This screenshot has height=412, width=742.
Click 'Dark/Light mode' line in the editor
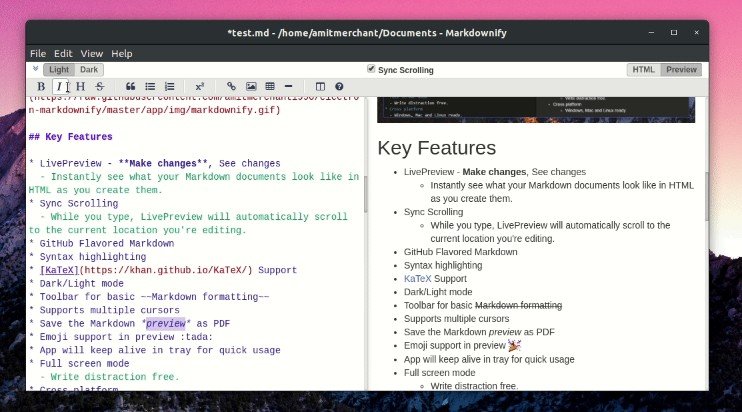81,283
